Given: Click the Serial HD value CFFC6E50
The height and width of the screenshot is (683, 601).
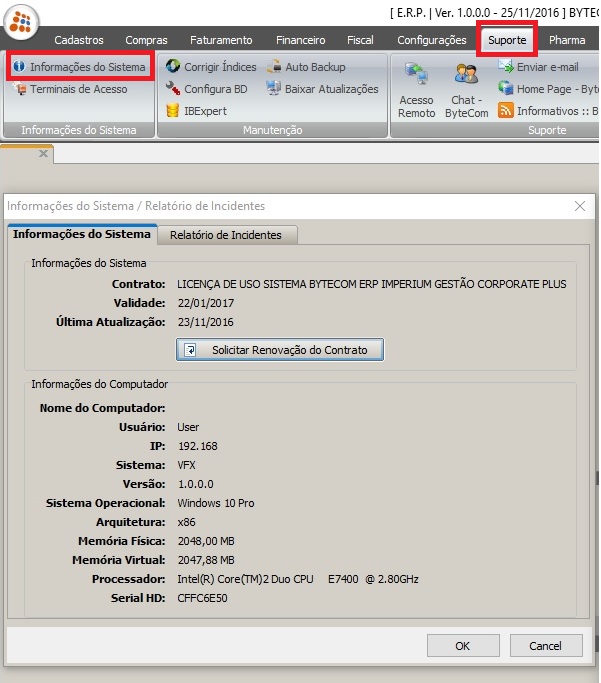Looking at the screenshot, I should tap(202, 598).
